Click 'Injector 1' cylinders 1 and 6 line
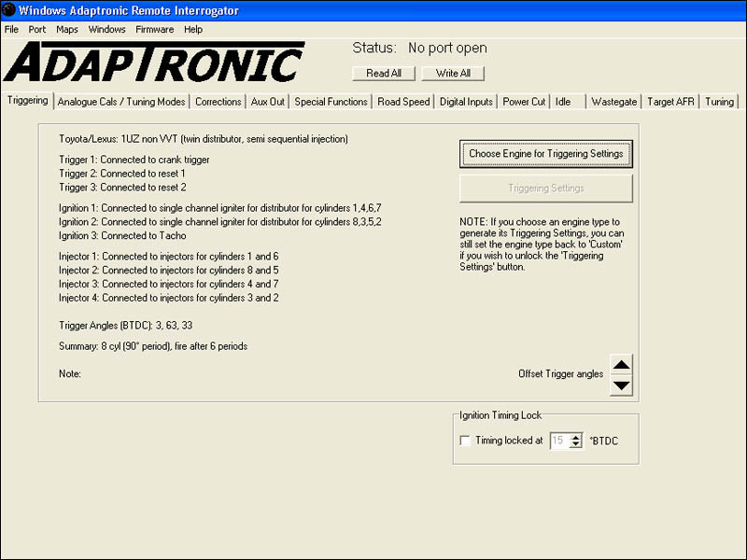The height and width of the screenshot is (560, 747). click(x=169, y=256)
